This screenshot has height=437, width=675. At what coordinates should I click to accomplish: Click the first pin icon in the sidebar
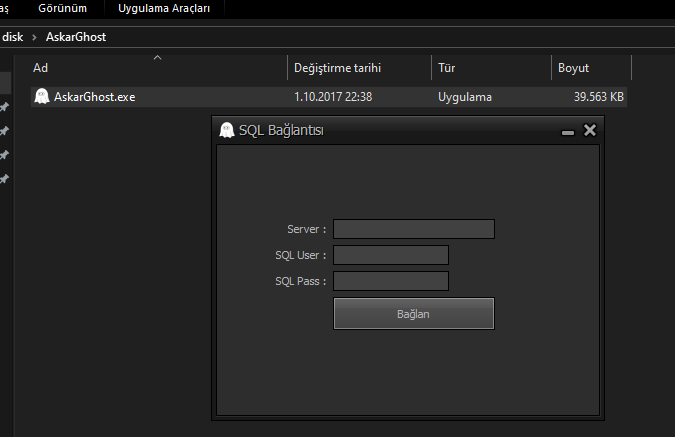pyautogui.click(x=4, y=107)
